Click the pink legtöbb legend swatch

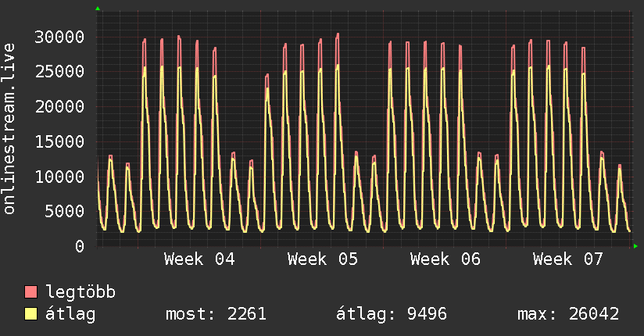[30, 291]
